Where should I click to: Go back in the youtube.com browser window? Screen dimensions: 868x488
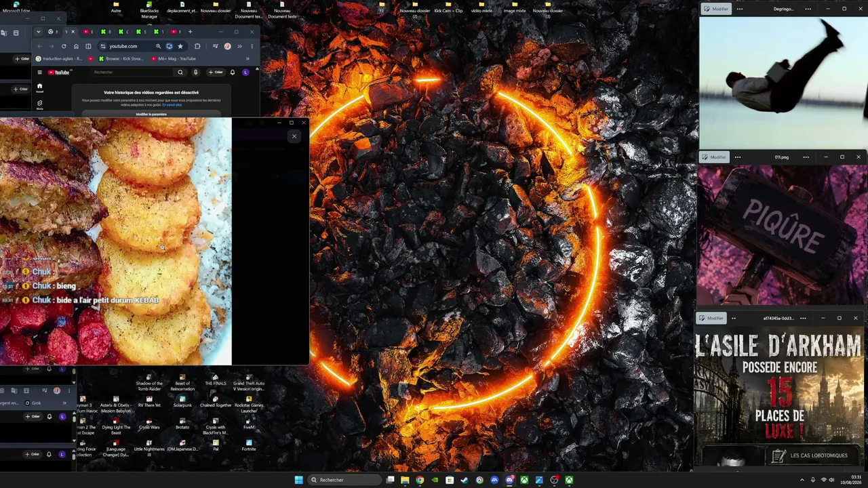click(39, 46)
